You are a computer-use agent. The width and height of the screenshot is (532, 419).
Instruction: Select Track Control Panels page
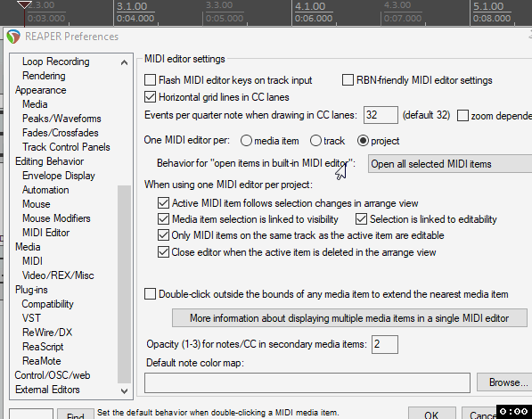point(66,147)
